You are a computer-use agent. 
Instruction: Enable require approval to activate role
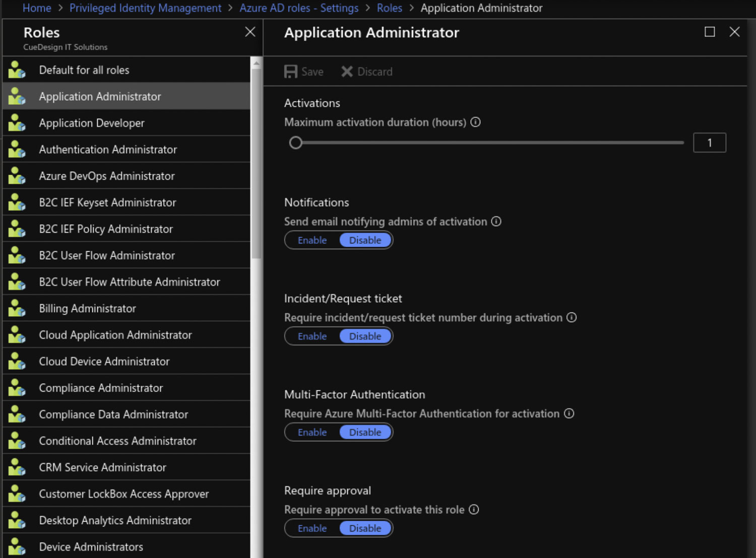pos(312,528)
